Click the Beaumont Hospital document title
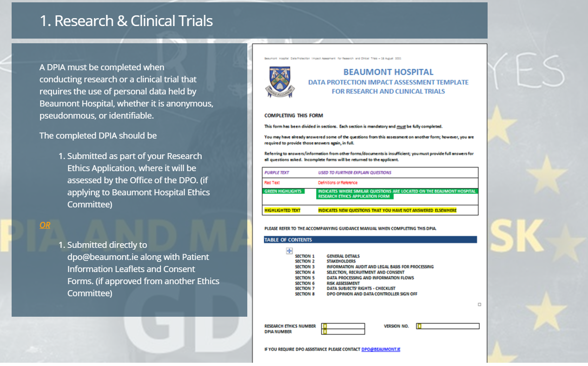The image size is (588, 366). click(388, 72)
